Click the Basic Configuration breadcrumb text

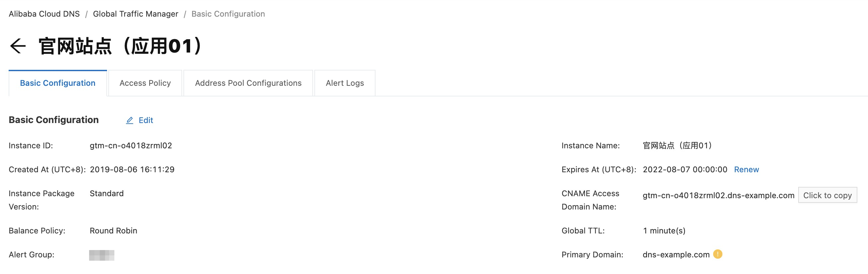pyautogui.click(x=228, y=14)
